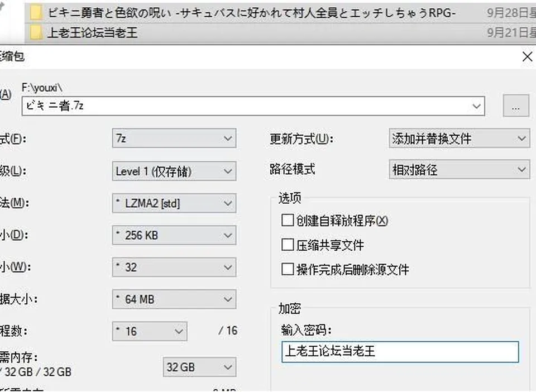This screenshot has height=392, width=536.
Task: Expand the archive name history dropdown arrow
Action: click(476, 106)
